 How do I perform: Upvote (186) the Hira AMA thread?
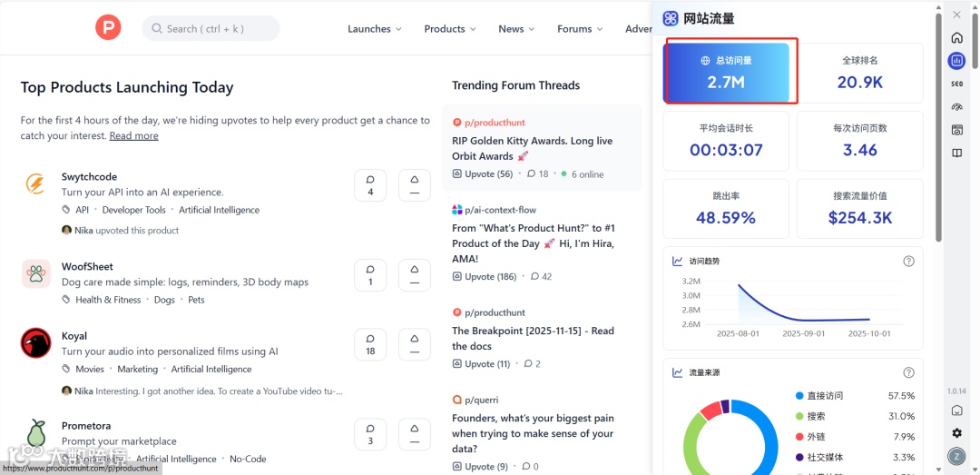[485, 276]
